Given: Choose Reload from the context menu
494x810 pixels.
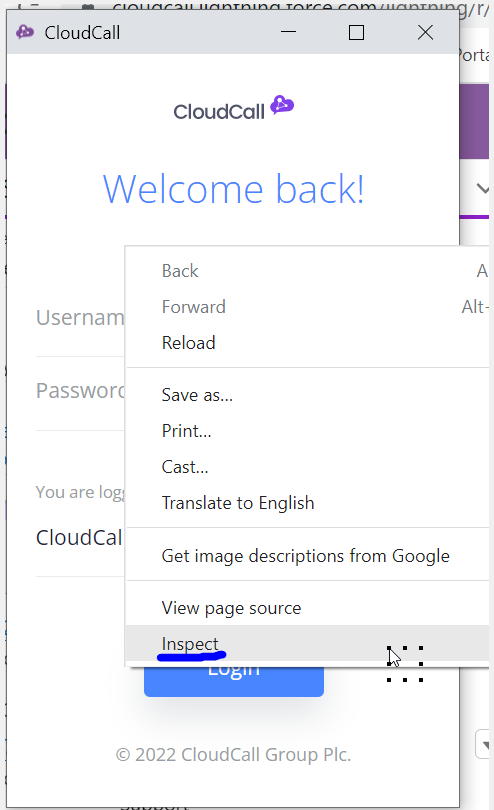Looking at the screenshot, I should [307, 343].
